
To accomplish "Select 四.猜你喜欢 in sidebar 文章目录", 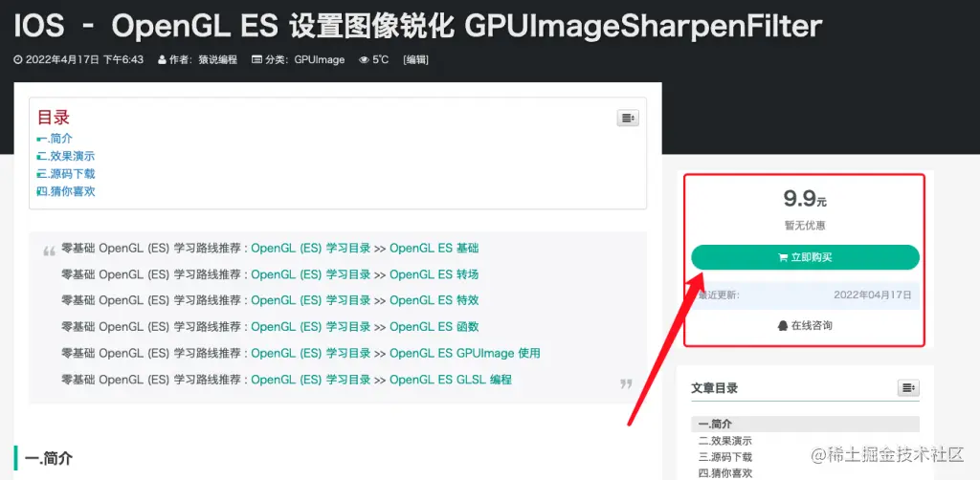I will click(x=725, y=473).
